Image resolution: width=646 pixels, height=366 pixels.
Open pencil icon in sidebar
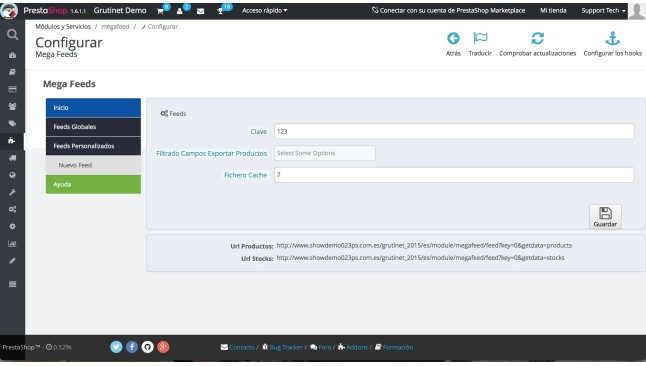[12, 260]
